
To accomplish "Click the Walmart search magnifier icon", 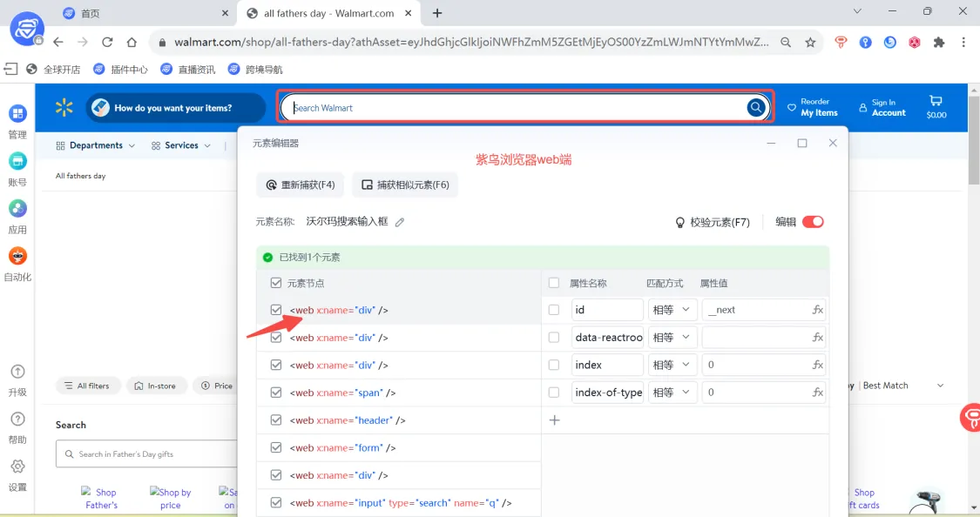I will (x=756, y=108).
